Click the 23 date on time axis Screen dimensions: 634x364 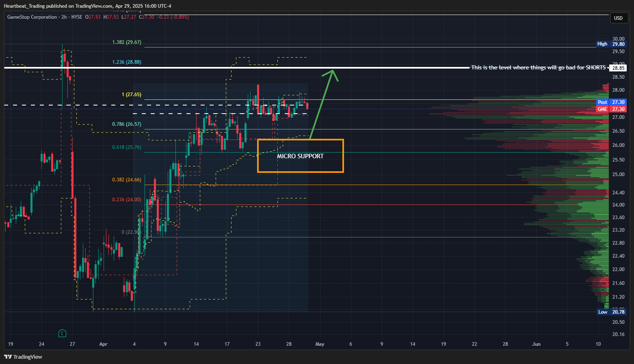[258, 344]
